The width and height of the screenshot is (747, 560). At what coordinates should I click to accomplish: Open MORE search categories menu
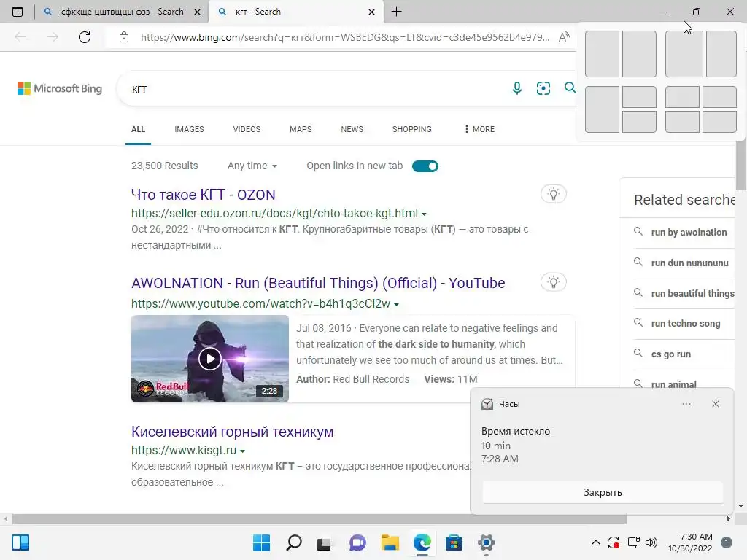(x=479, y=129)
